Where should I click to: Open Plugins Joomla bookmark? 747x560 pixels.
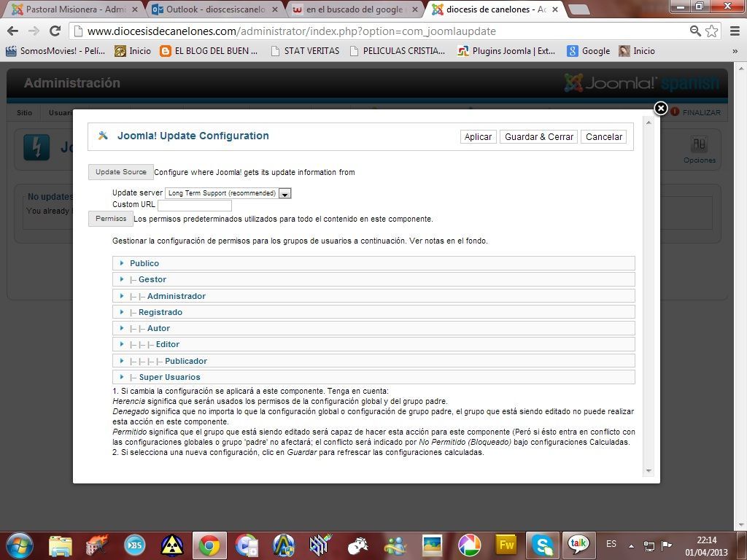click(506, 51)
